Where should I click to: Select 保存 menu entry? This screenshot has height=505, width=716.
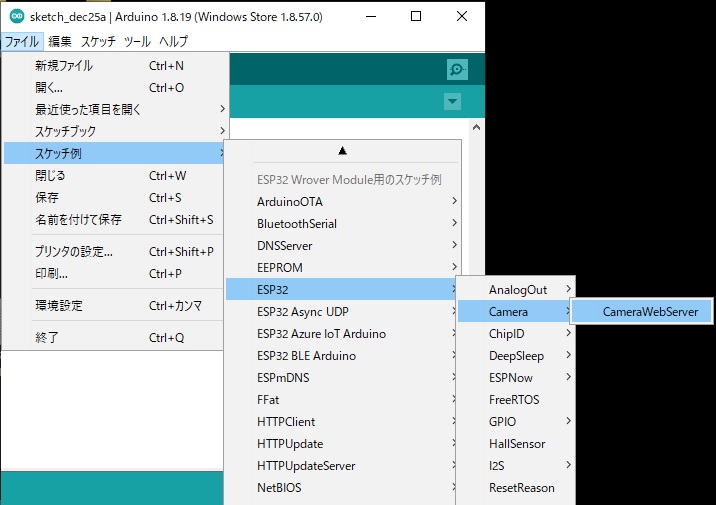tap(114, 198)
